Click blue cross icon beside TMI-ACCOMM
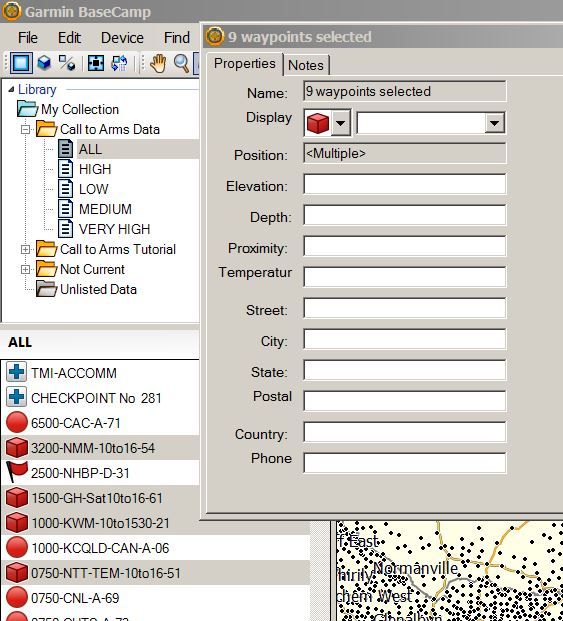 pos(17,372)
